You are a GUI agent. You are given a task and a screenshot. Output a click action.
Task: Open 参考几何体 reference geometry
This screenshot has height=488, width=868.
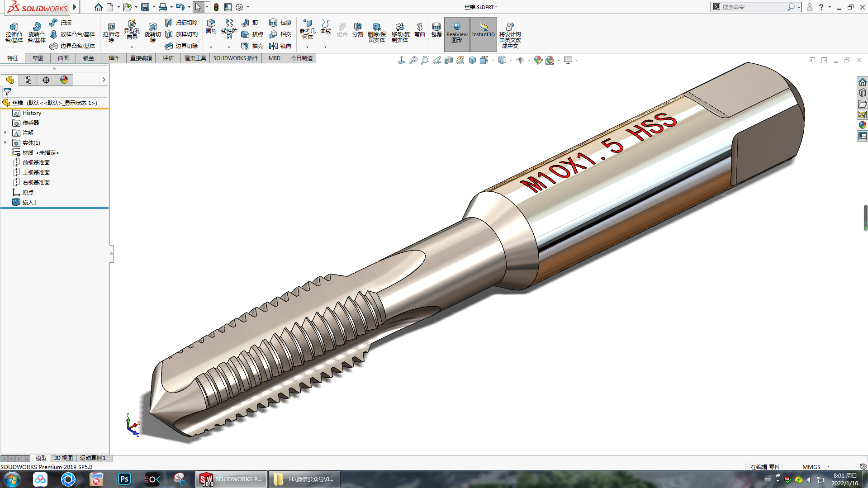[x=308, y=29]
